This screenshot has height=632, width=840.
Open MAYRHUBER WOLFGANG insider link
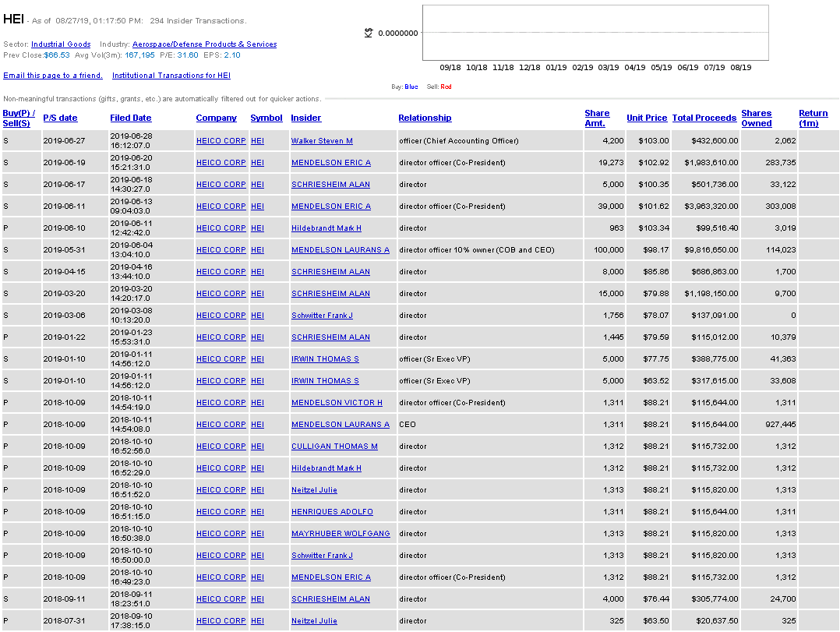point(341,534)
